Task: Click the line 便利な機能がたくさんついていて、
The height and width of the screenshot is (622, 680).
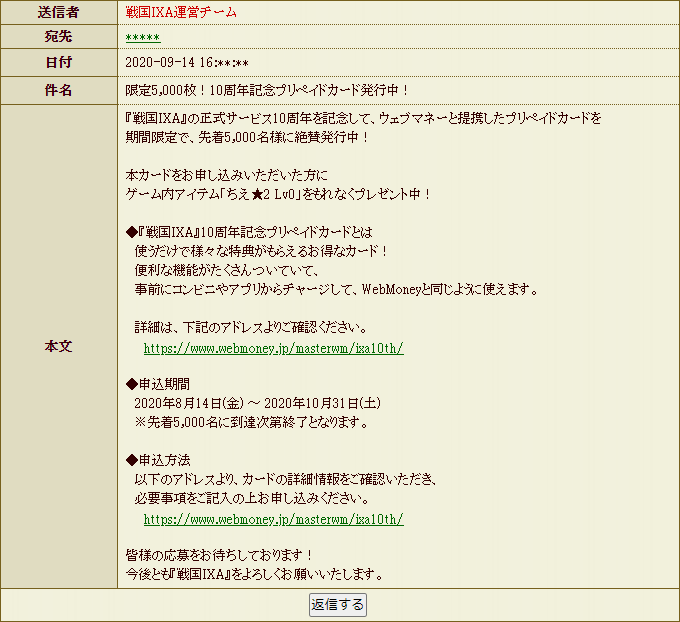Action: click(227, 270)
